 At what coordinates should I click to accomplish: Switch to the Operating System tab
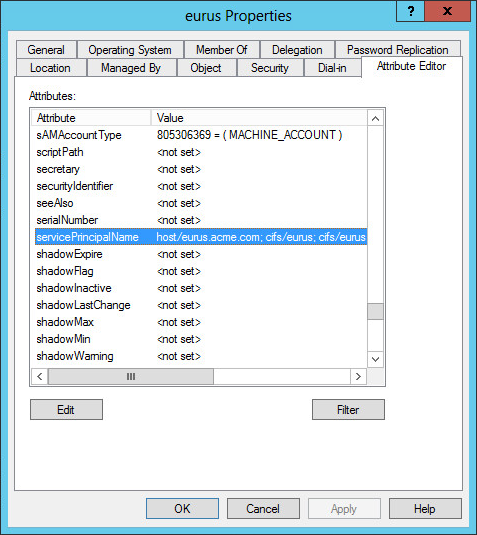pos(130,50)
